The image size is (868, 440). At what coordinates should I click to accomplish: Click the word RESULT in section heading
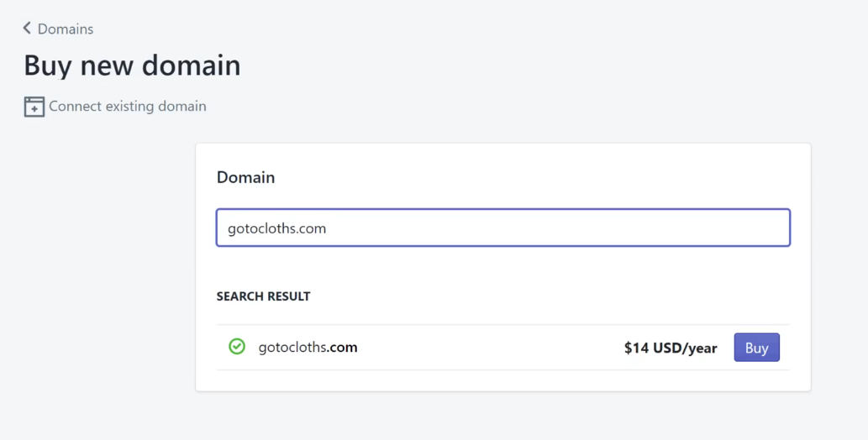(x=287, y=296)
